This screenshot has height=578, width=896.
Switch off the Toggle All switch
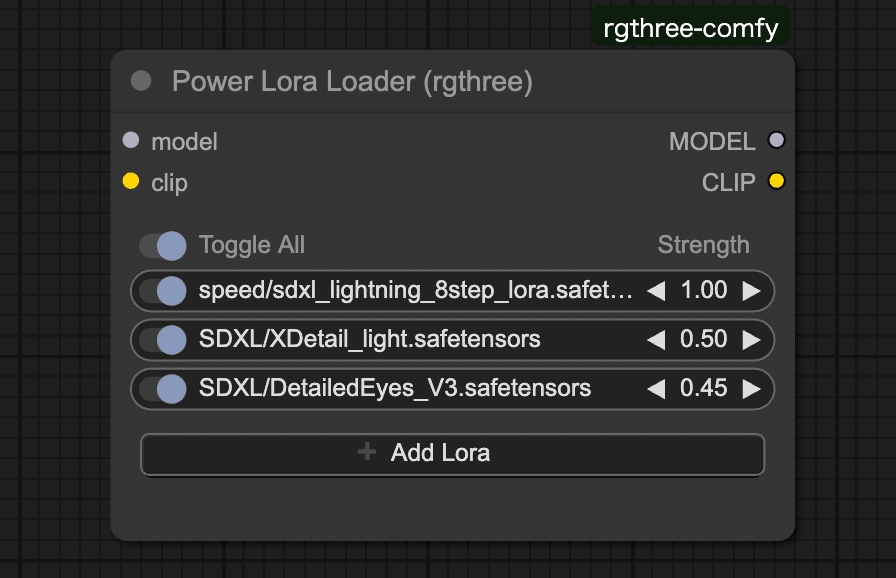click(x=163, y=245)
